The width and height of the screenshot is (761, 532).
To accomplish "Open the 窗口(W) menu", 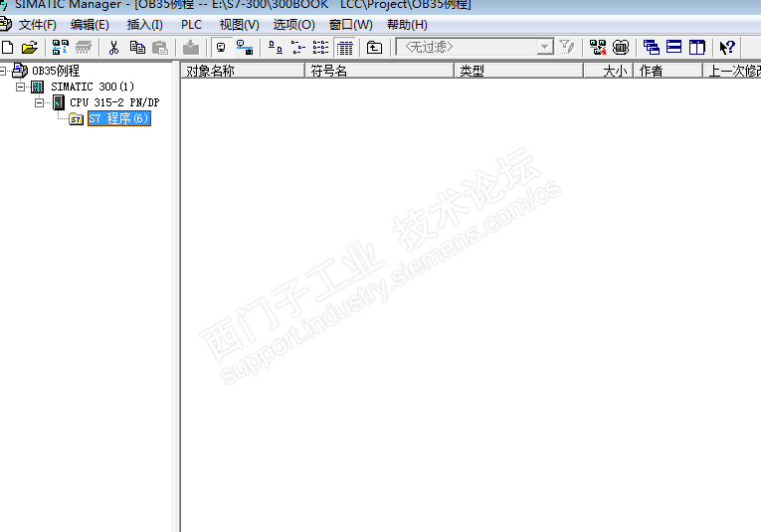I will pos(351,25).
